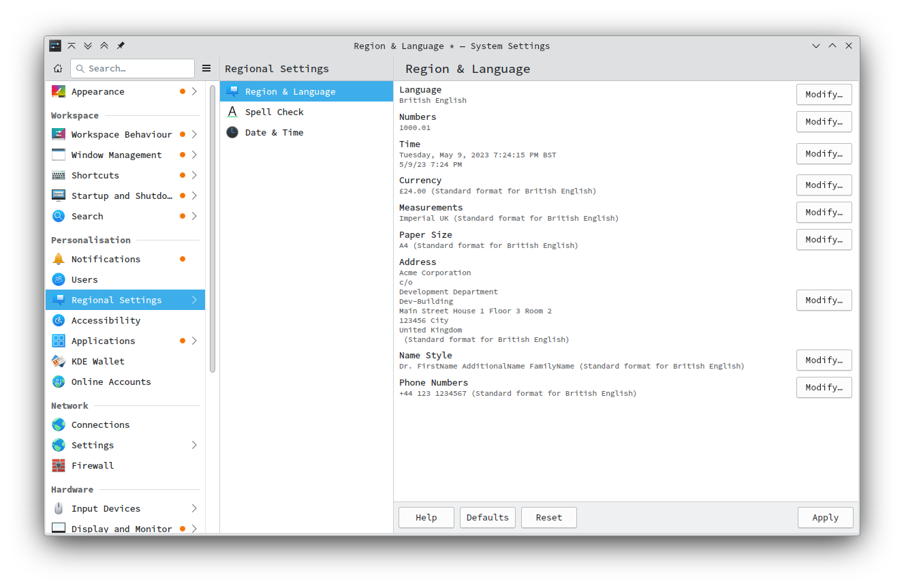Click the Spell Check letter icon
Image resolution: width=904 pixels, height=588 pixels.
pos(232,112)
